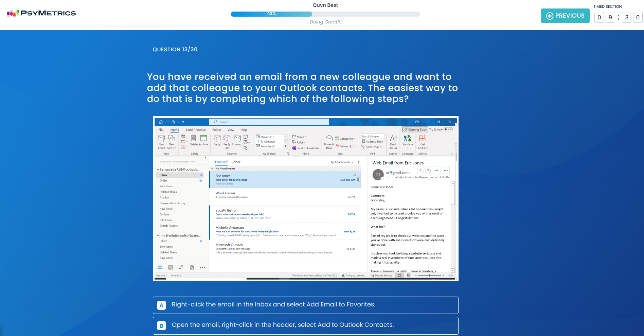
Task: Click the Forward icon in Respond group
Action: pyautogui.click(x=237, y=139)
